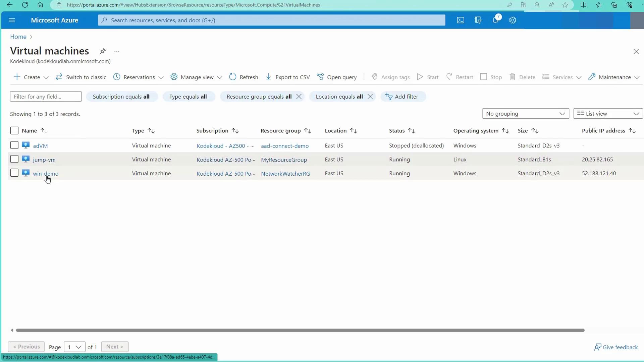This screenshot has width=644, height=362.
Task: Open the List view dropdown
Action: [x=608, y=114]
